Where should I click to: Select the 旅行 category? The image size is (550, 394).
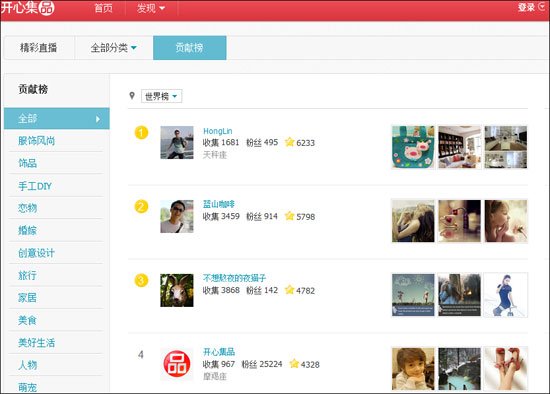tap(27, 275)
